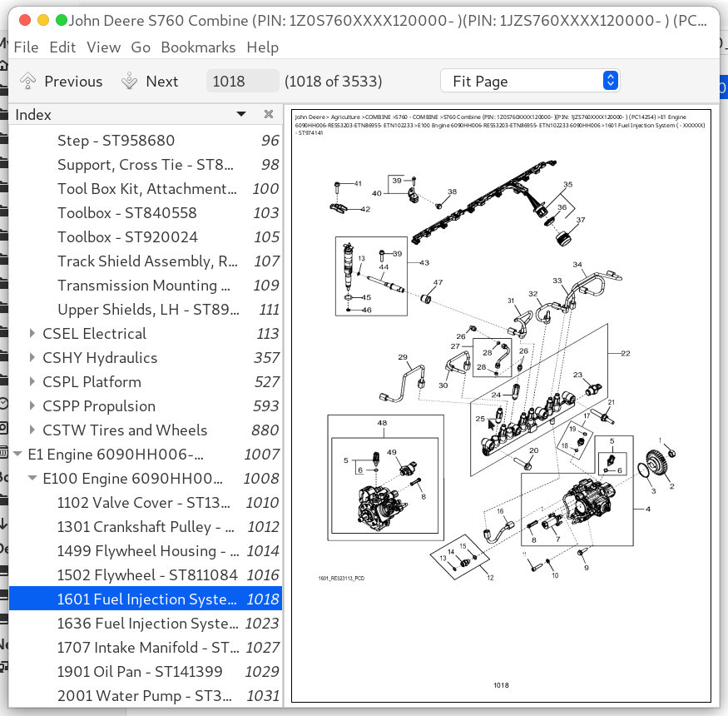Click the Previous page arrow icon
728x716 pixels.
click(x=27, y=81)
